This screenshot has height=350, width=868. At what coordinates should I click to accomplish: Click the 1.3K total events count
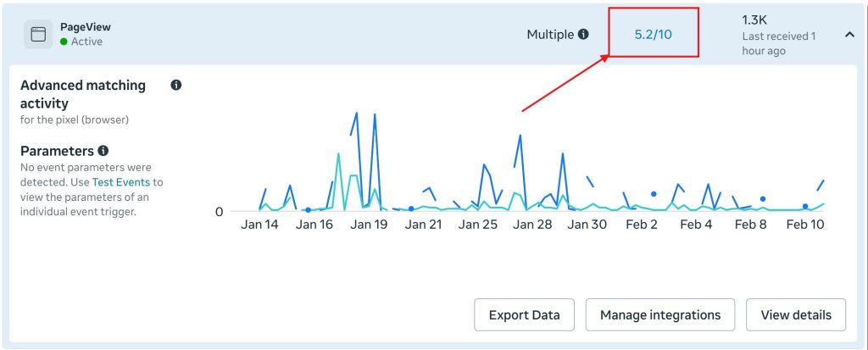[754, 20]
